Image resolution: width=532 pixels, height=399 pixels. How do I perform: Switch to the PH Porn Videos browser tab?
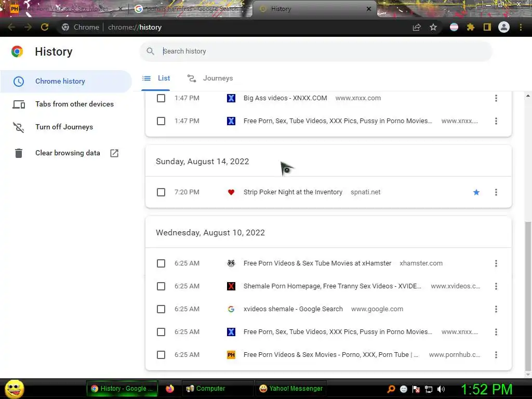click(65, 9)
